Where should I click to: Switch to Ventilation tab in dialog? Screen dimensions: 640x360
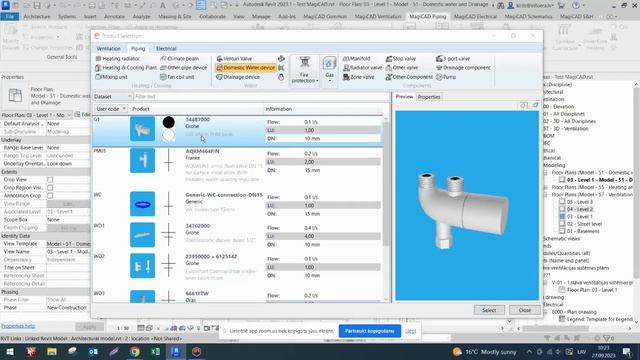(x=108, y=49)
